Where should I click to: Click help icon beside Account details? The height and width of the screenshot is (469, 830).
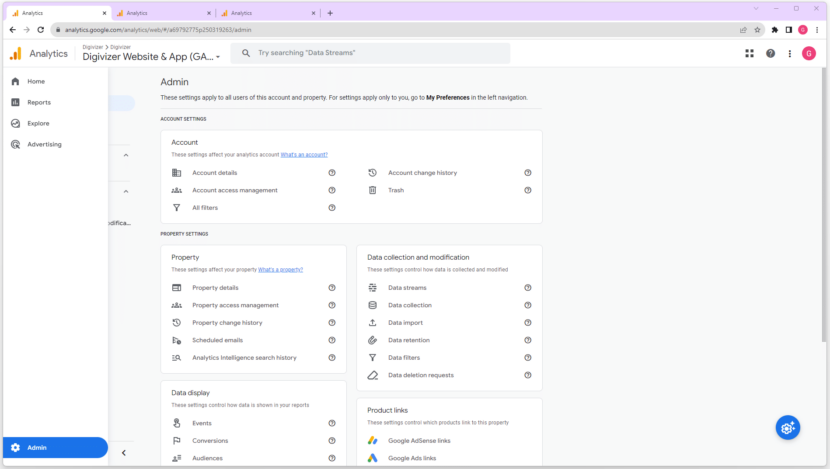(332, 173)
